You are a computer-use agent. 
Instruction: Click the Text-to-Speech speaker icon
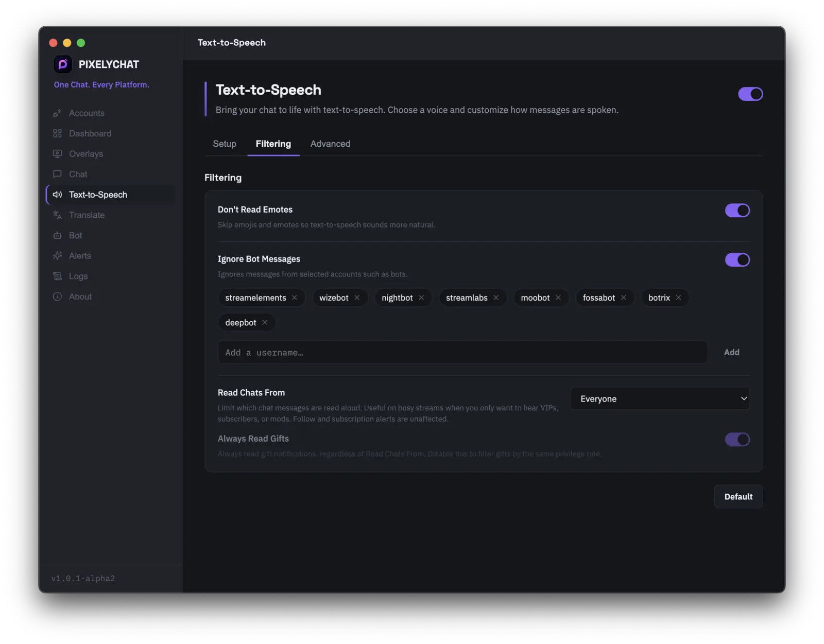point(57,195)
